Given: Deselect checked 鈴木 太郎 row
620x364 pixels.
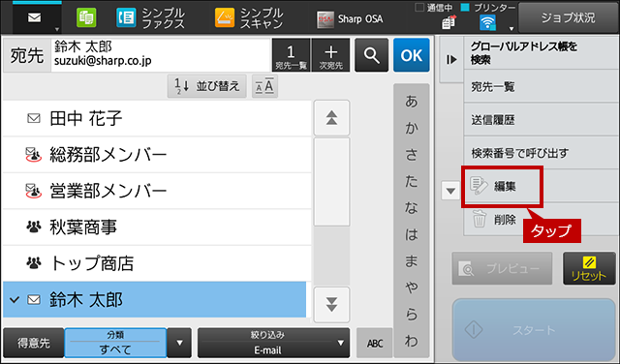Looking at the screenshot, I should click(x=155, y=299).
